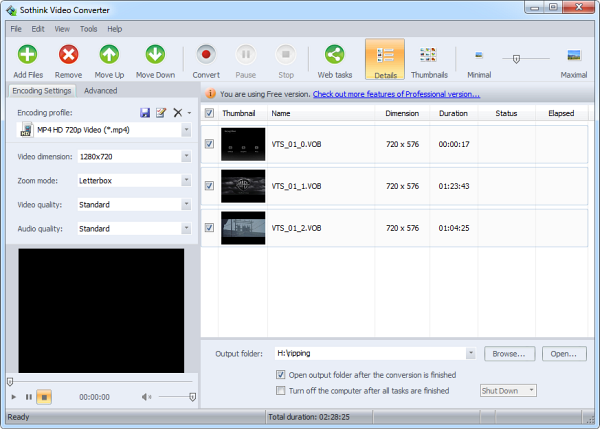Click the red Remove icon
This screenshot has height=429, width=600.
pyautogui.click(x=69, y=54)
